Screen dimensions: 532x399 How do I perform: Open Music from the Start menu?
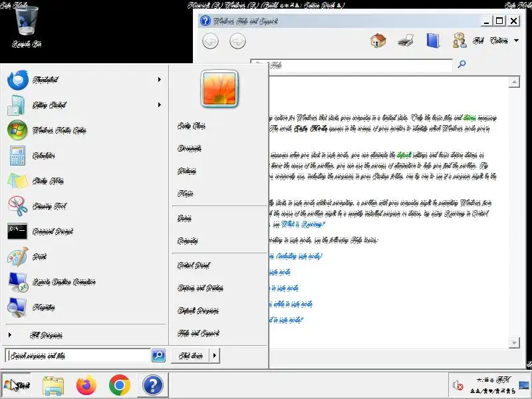click(x=186, y=194)
